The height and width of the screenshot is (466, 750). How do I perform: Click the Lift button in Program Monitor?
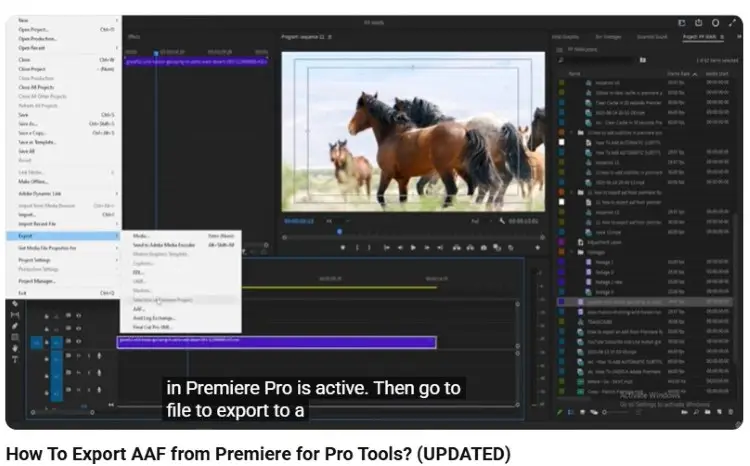click(457, 247)
